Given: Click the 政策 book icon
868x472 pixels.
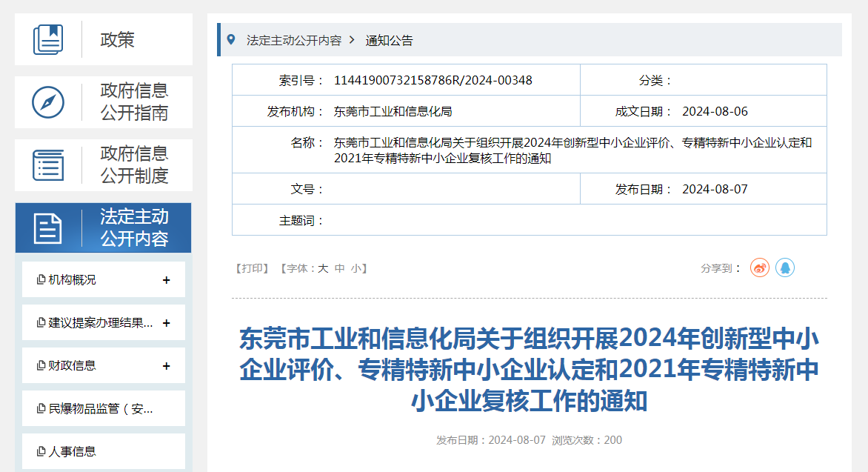Looking at the screenshot, I should [48, 39].
